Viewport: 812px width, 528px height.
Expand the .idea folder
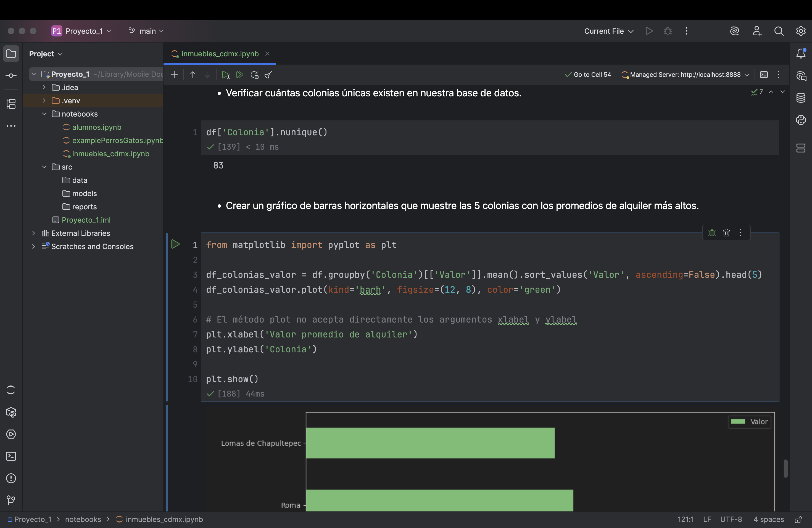[44, 87]
